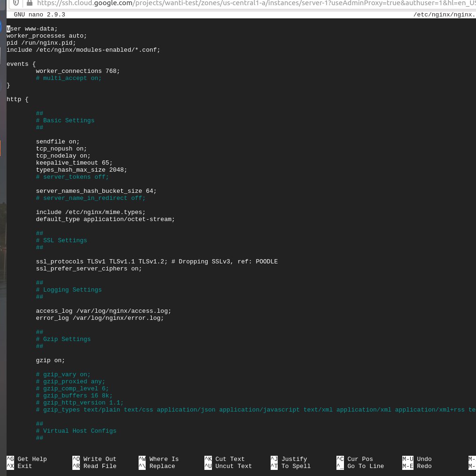Click the 'events {' block opener
Screen dimensions: 476x476
[21, 64]
